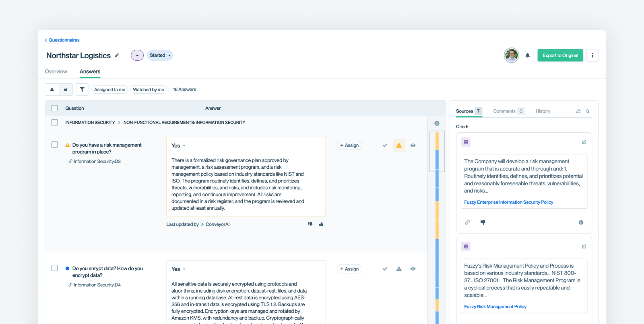644x324 pixels.
Task: Show info for first cited source
Action: [581, 222]
